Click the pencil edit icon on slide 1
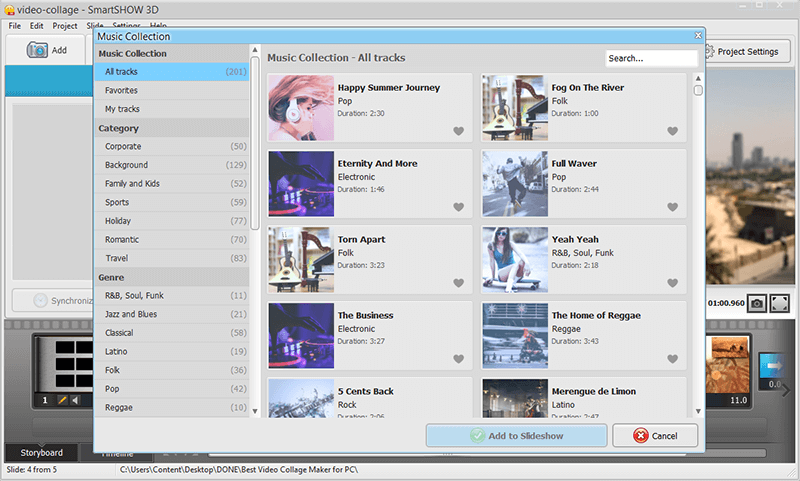800x481 pixels. [62, 400]
